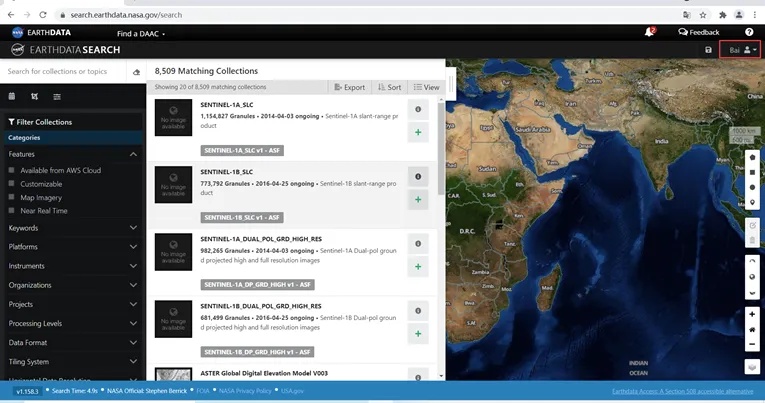Add SENTINEL-1A_SLC to project
The height and width of the screenshot is (403, 765).
[418, 132]
